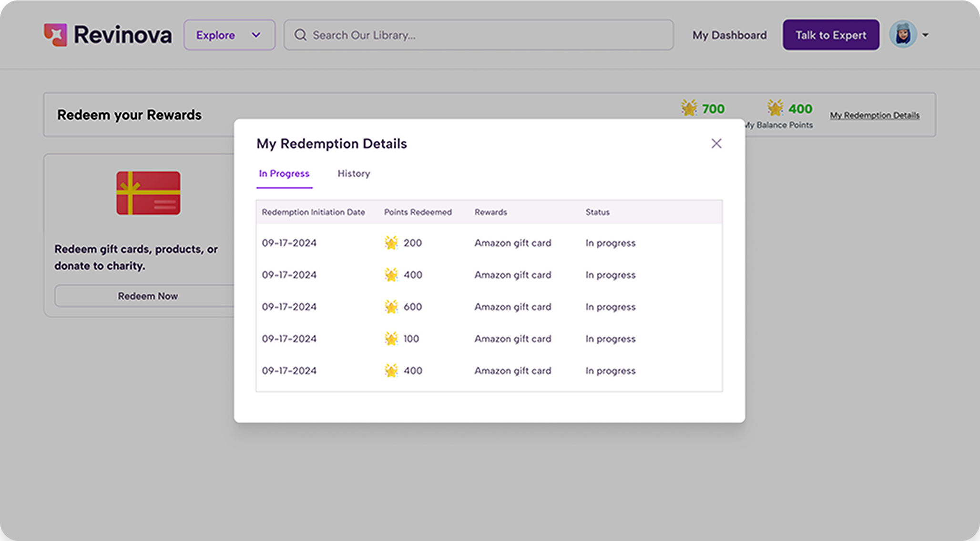The height and width of the screenshot is (541, 980).
Task: Click the Talk to Expert button
Action: 831,35
